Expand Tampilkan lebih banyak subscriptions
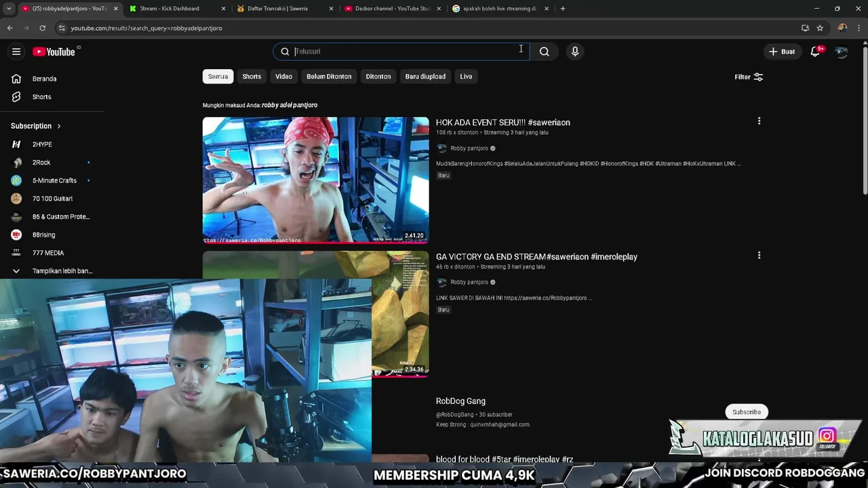The height and width of the screenshot is (488, 868). click(x=52, y=271)
